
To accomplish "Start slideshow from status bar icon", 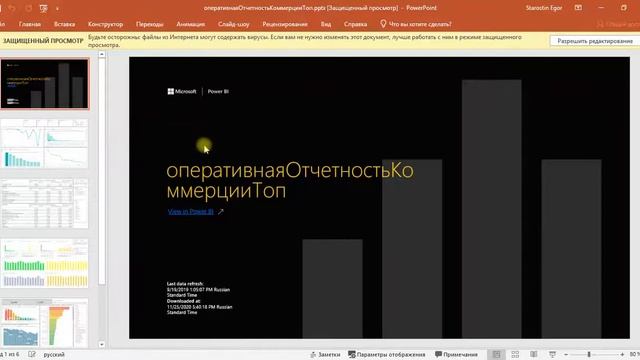I will [552, 354].
